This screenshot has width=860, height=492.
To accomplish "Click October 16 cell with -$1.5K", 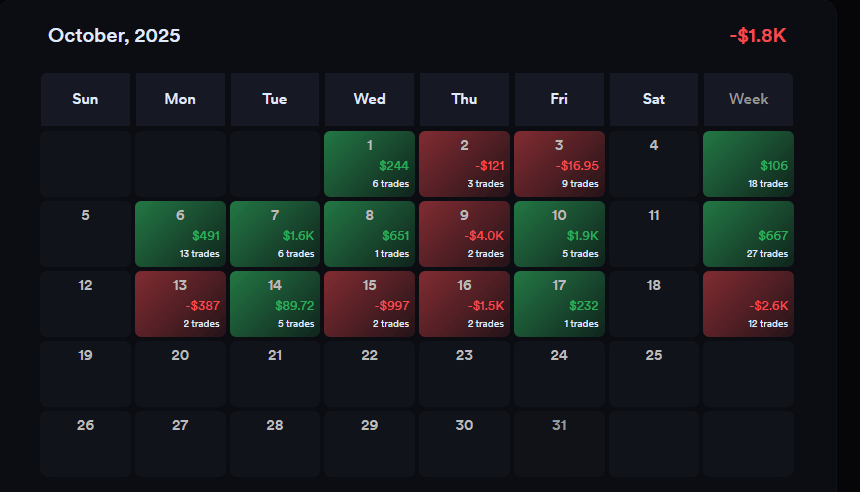I will tap(464, 304).
